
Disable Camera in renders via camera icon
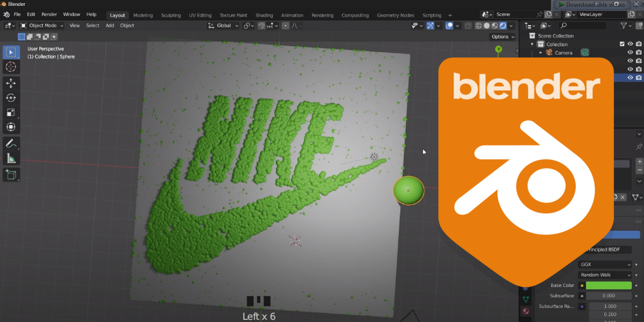point(639,53)
